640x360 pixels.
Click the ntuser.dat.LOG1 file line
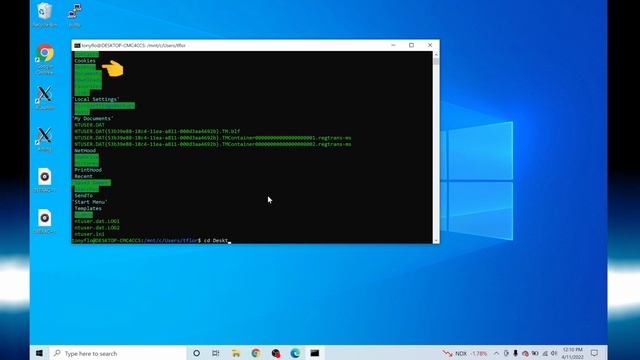coord(97,221)
